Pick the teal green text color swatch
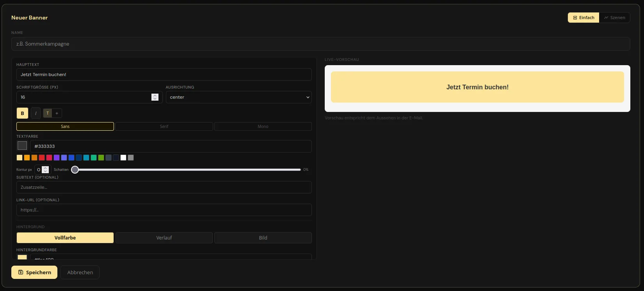This screenshot has height=291, width=644. (x=94, y=158)
